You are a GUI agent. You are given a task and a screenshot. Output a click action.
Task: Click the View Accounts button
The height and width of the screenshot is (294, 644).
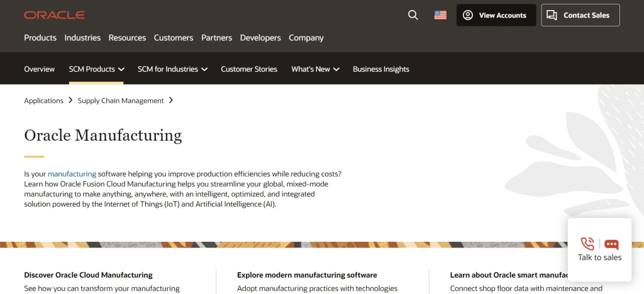(496, 15)
